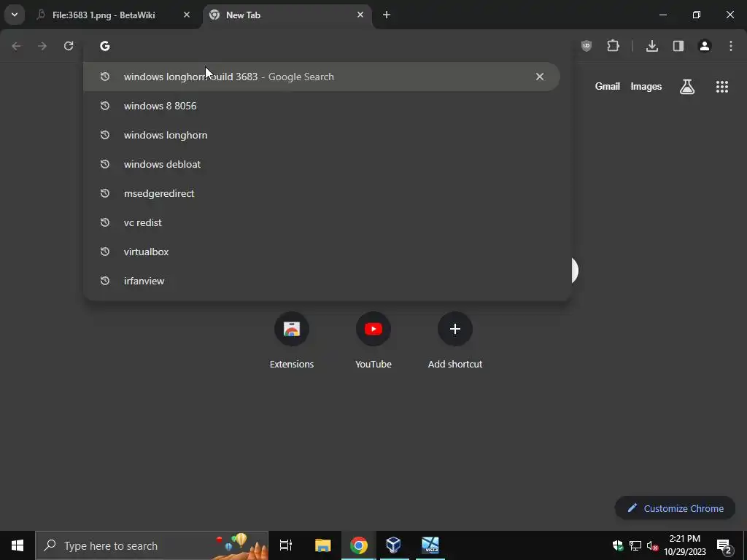Open the Gmail link
The width and height of the screenshot is (747, 560).
pyautogui.click(x=608, y=87)
